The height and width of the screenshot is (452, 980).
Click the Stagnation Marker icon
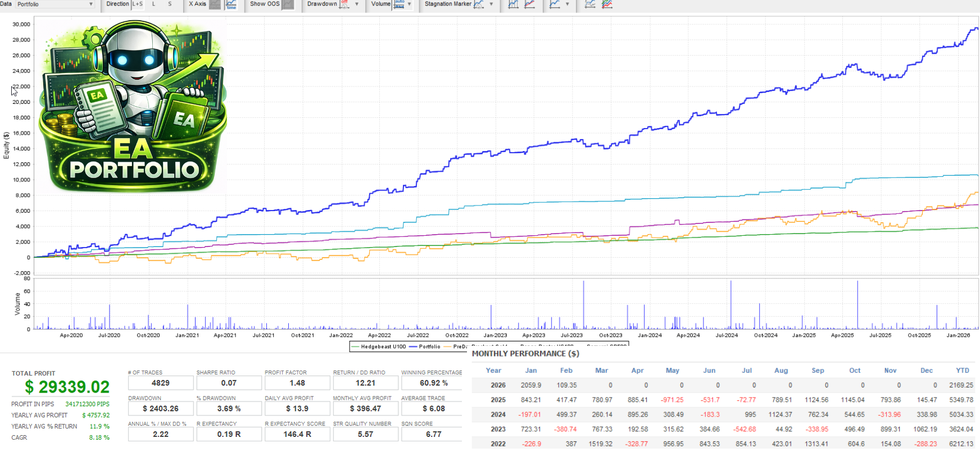coord(479,4)
